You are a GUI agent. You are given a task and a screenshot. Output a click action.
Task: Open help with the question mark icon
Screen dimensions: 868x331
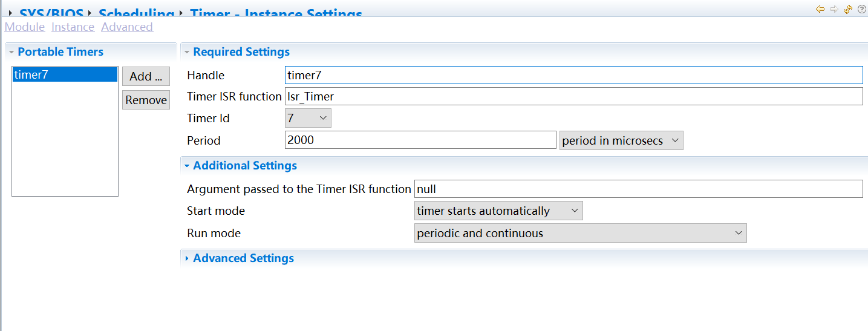[861, 9]
